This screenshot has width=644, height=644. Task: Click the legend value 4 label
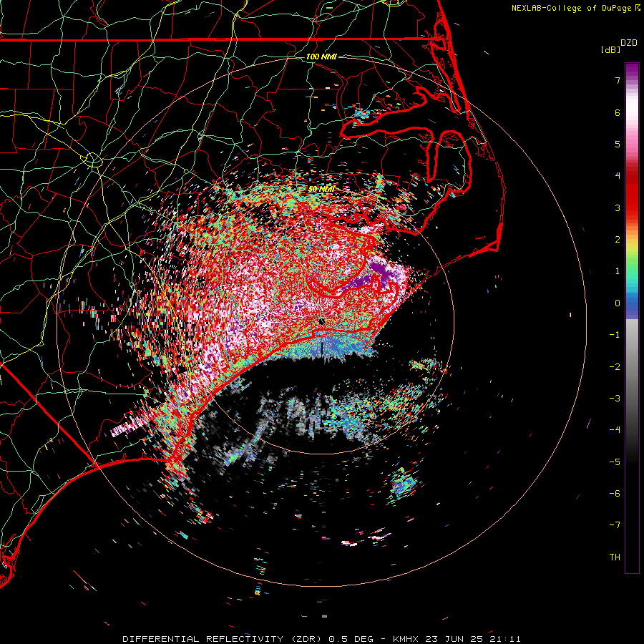click(618, 176)
